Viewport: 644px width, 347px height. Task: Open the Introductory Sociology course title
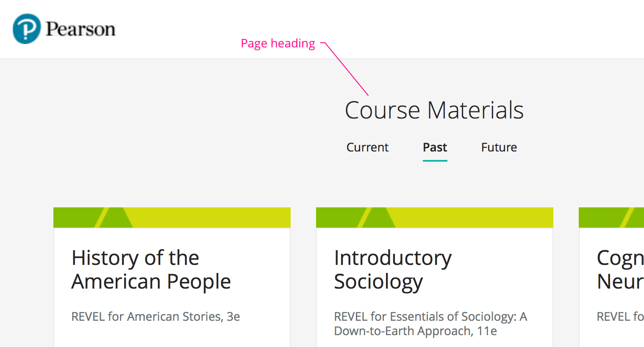pyautogui.click(x=392, y=270)
